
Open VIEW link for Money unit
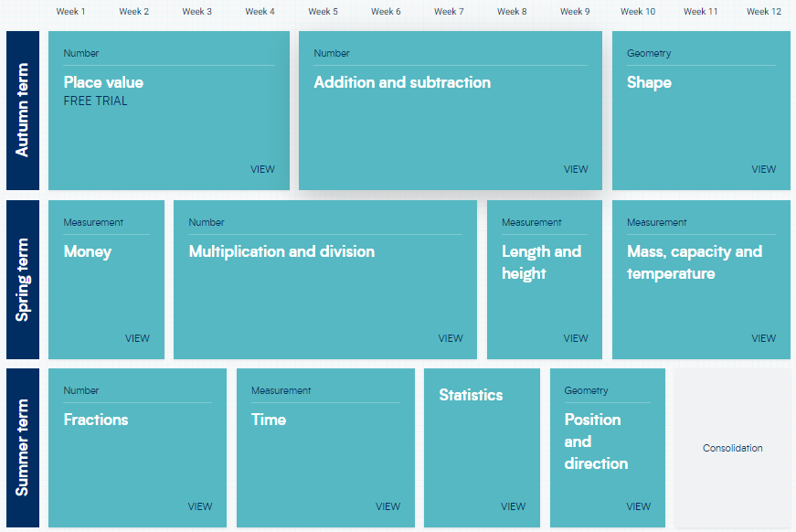pos(137,338)
